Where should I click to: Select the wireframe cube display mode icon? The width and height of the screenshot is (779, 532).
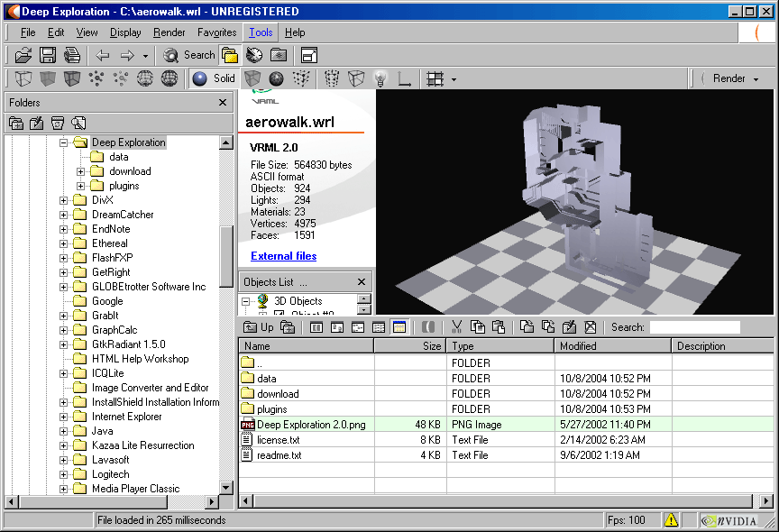[23, 78]
